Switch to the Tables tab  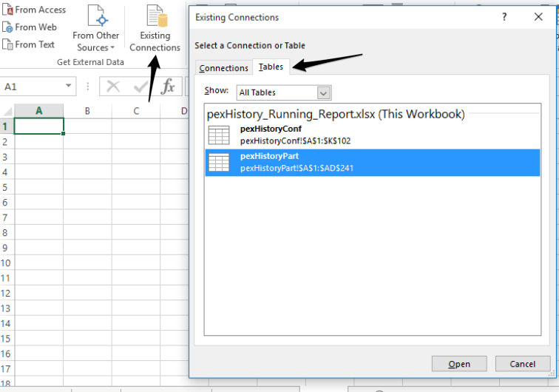(x=271, y=67)
